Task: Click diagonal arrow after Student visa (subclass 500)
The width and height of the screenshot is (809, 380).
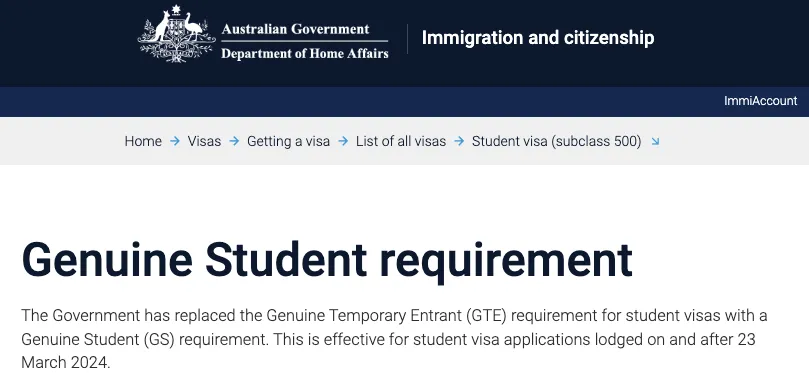Action: click(655, 141)
